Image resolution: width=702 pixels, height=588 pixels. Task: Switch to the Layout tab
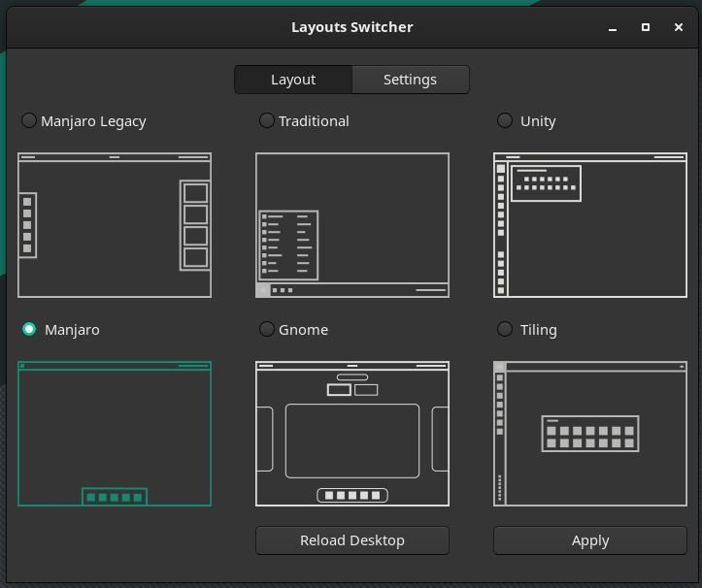pos(293,80)
